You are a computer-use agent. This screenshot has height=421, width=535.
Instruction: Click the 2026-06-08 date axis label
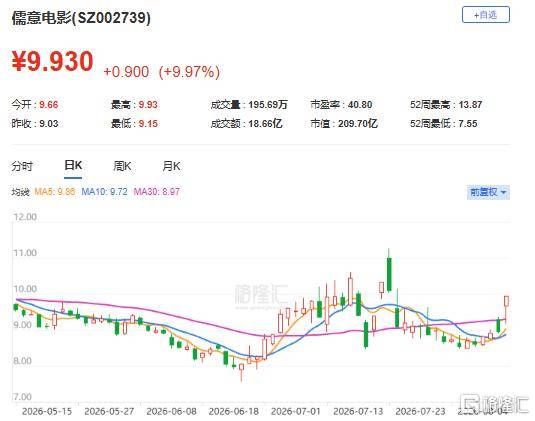[172, 411]
